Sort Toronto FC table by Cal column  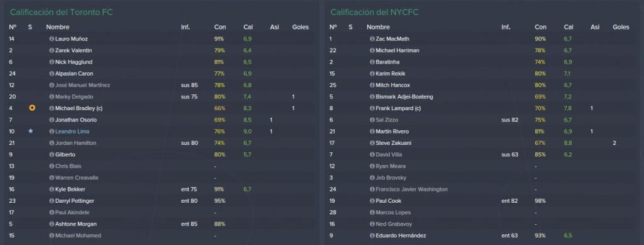coord(248,27)
